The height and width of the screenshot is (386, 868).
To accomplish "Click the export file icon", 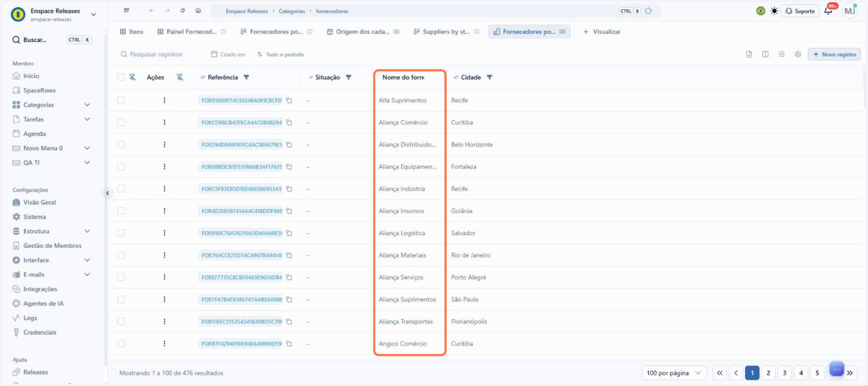I will [x=749, y=54].
